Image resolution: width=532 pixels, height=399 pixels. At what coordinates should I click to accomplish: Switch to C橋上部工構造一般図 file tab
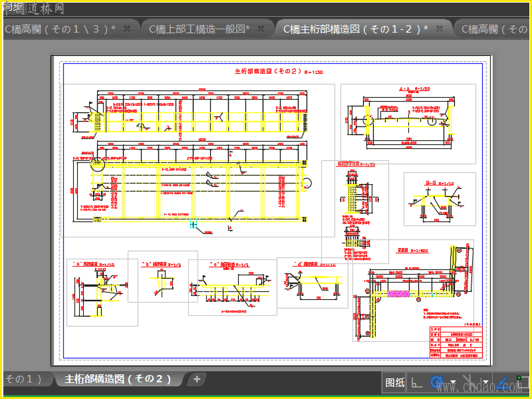point(199,29)
